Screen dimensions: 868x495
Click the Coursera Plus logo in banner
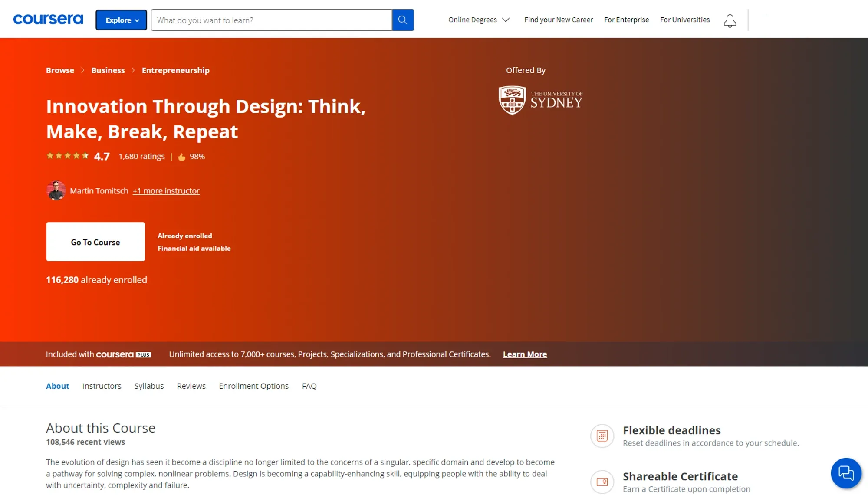tap(123, 354)
